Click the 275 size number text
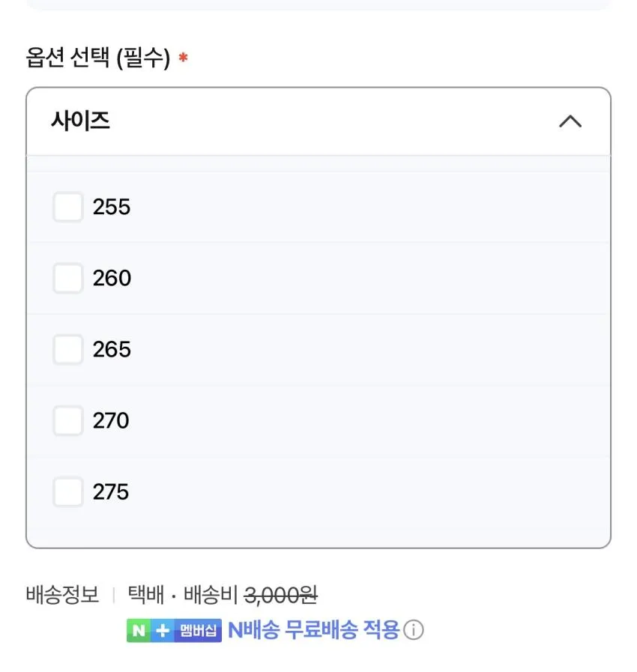This screenshot has height=672, width=637. (x=111, y=491)
